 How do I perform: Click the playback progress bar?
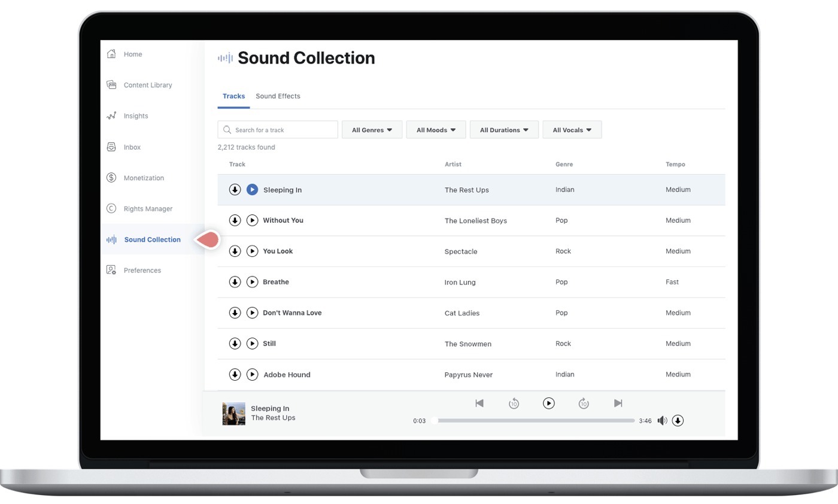click(533, 421)
